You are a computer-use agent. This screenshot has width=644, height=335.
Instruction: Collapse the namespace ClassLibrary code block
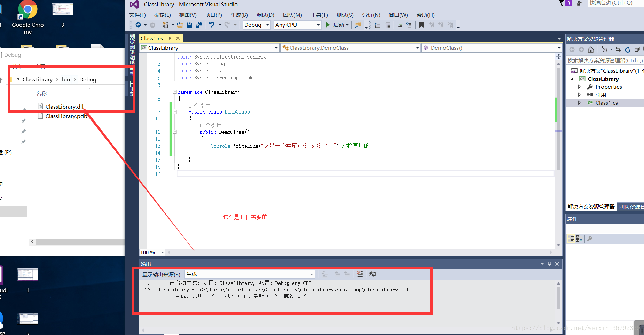(174, 92)
